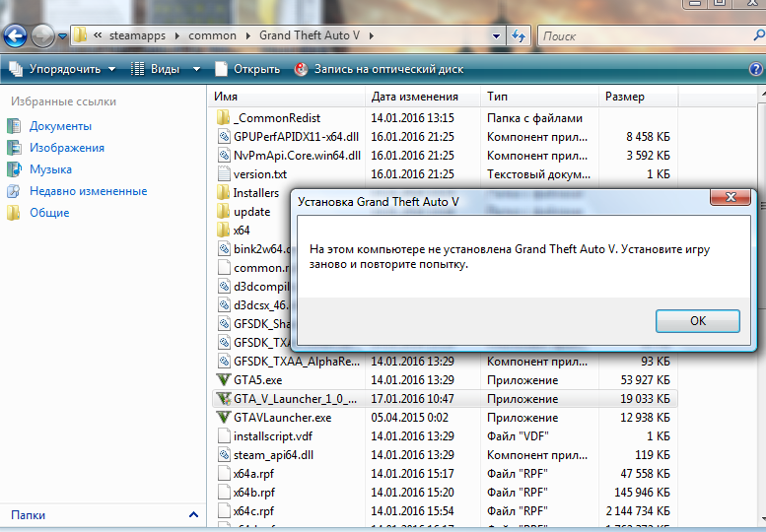Open the address bar history dropdown
The width and height of the screenshot is (766, 532).
pos(496,36)
